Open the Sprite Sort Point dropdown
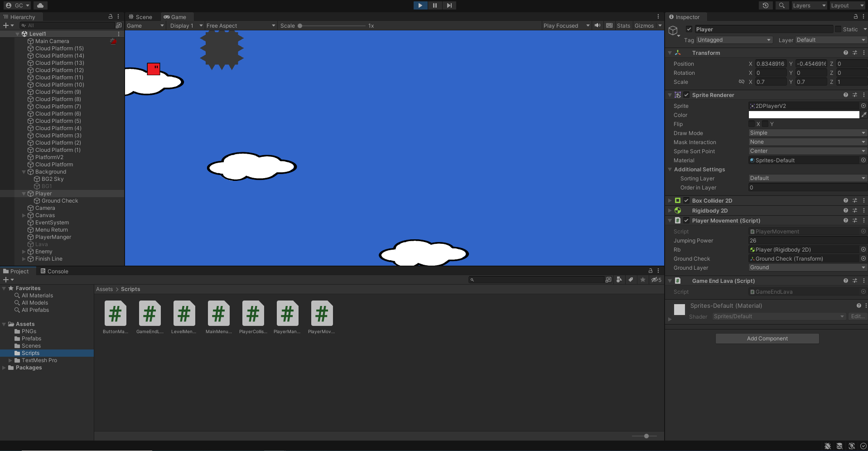Screen dimensions: 868x451 pos(807,151)
